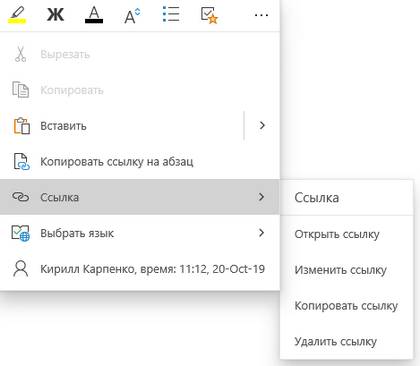Click the paragraph link page icon
420x366 pixels.
point(22,162)
